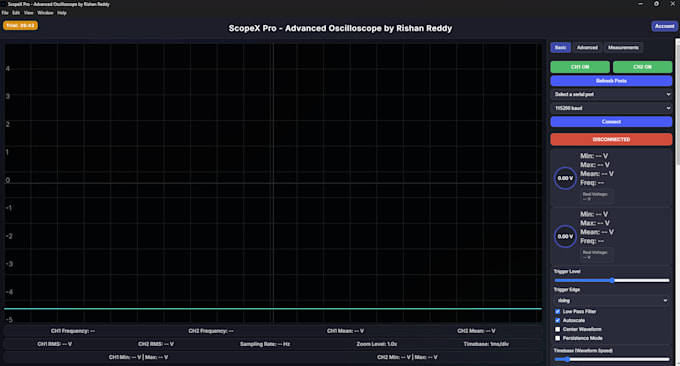This screenshot has height=366, width=680.
Task: Click the CH1 RMS readout
Action: [55, 344]
